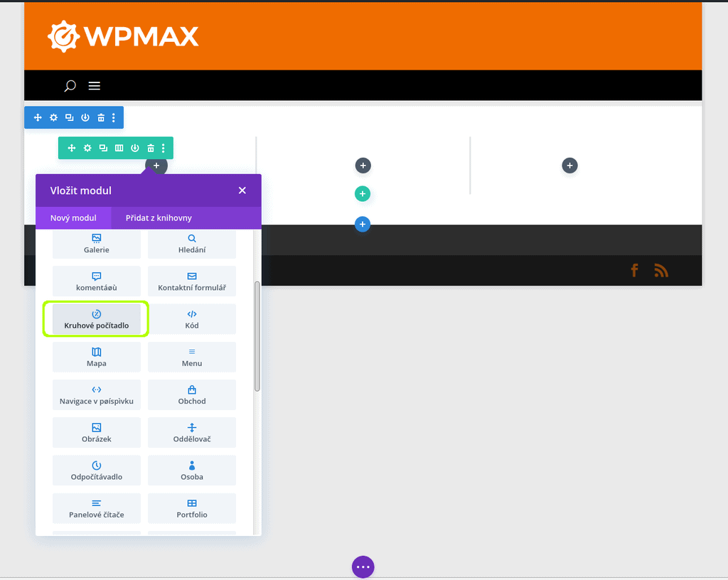Image resolution: width=728 pixels, height=580 pixels.
Task: Add module in the middle column
Action: [x=363, y=166]
